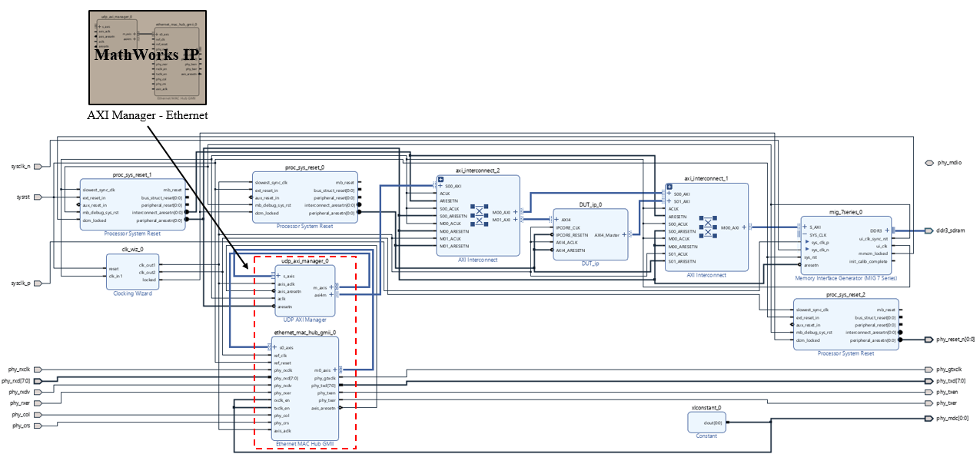
Task: Select the clk_wiz_0 Clocking Wizard block
Action: click(132, 272)
